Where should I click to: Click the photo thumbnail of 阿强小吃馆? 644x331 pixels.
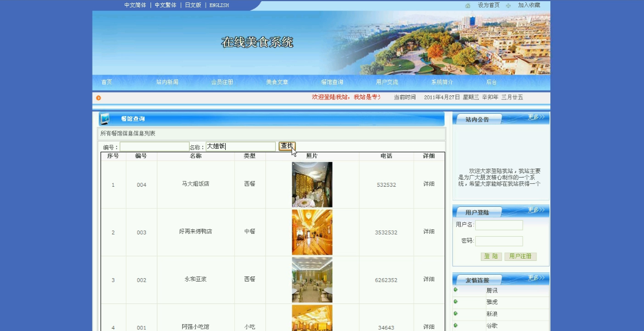coord(312,318)
